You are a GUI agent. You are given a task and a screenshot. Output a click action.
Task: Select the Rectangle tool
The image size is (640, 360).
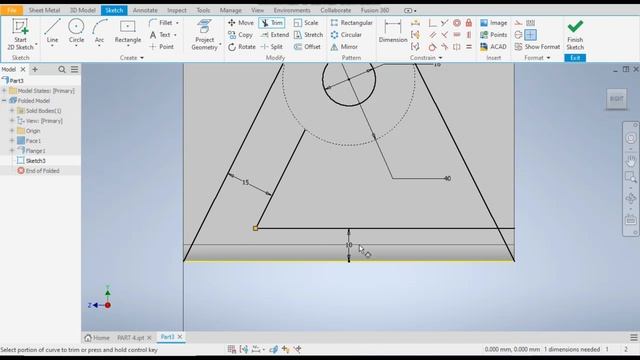[128, 31]
